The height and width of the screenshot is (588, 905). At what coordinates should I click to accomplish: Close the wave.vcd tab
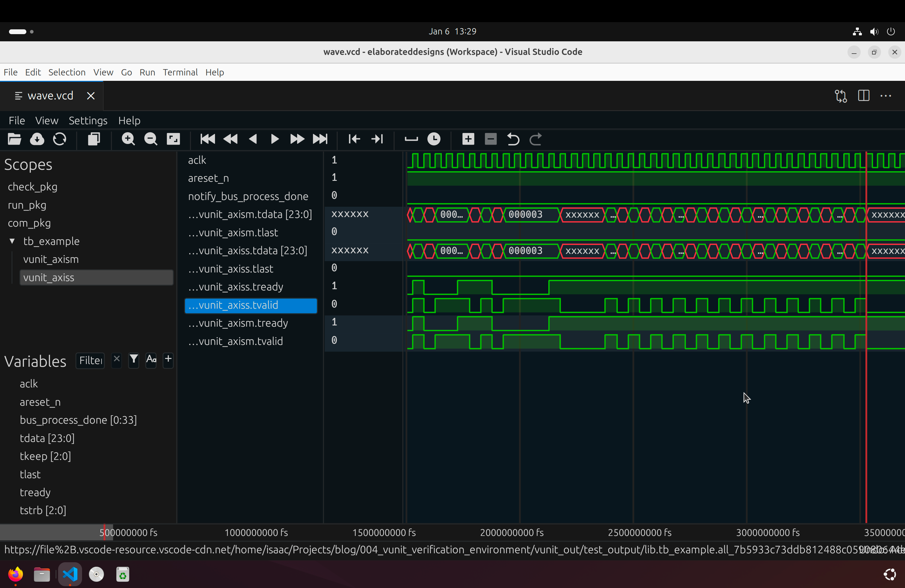90,96
